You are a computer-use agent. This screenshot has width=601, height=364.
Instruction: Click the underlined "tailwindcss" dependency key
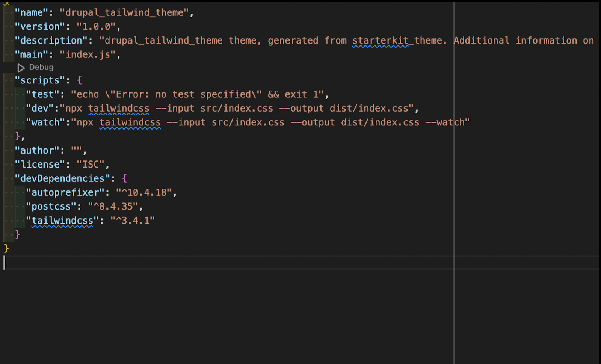pos(62,221)
